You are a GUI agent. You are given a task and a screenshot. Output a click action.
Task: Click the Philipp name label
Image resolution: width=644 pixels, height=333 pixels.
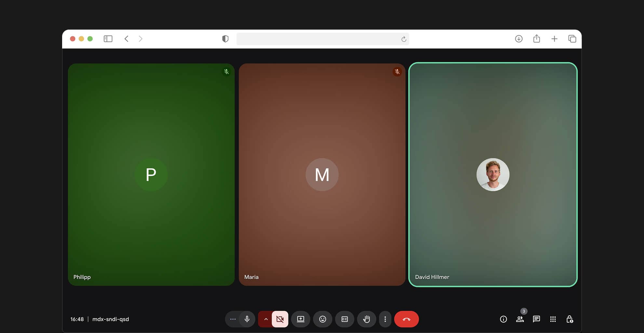click(82, 277)
